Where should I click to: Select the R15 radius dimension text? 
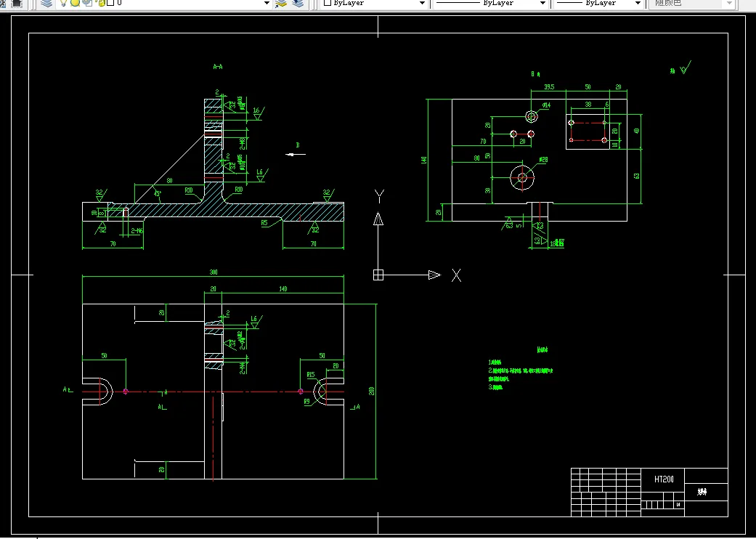311,375
